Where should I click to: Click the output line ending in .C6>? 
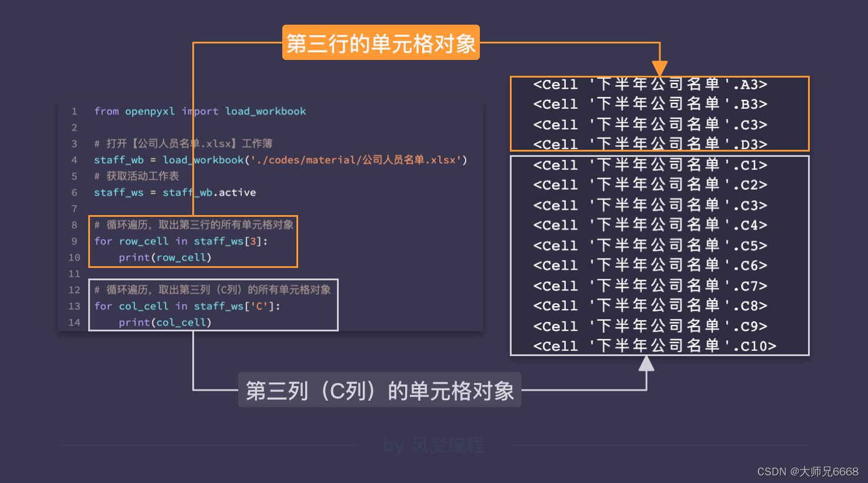[x=650, y=266]
